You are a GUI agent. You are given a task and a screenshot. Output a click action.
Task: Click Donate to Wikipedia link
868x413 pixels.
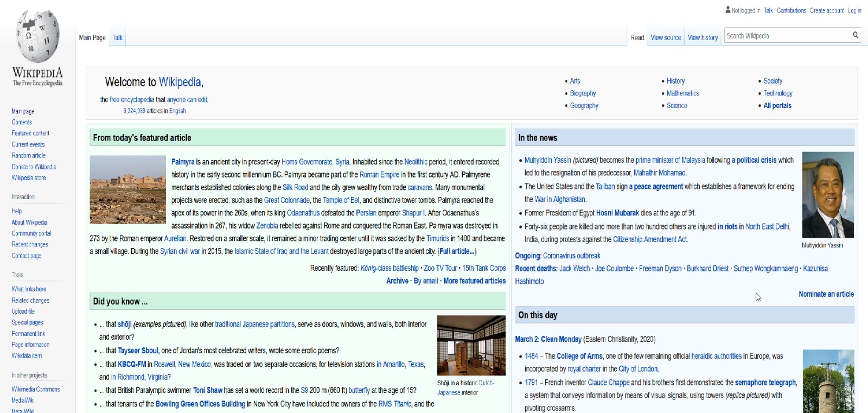pos(34,167)
